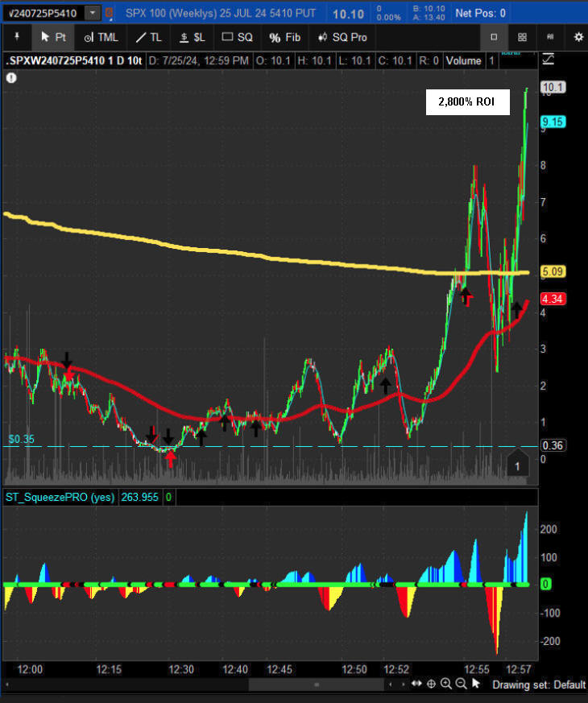Zoom out with magnifier minus icon
This screenshot has width=588, height=703.
coord(461,684)
